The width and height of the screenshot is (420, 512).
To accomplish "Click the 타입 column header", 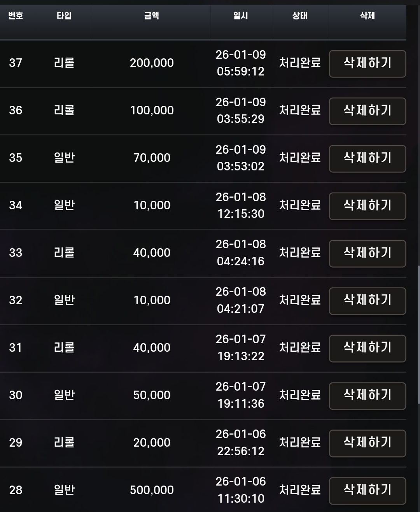I will (64, 16).
